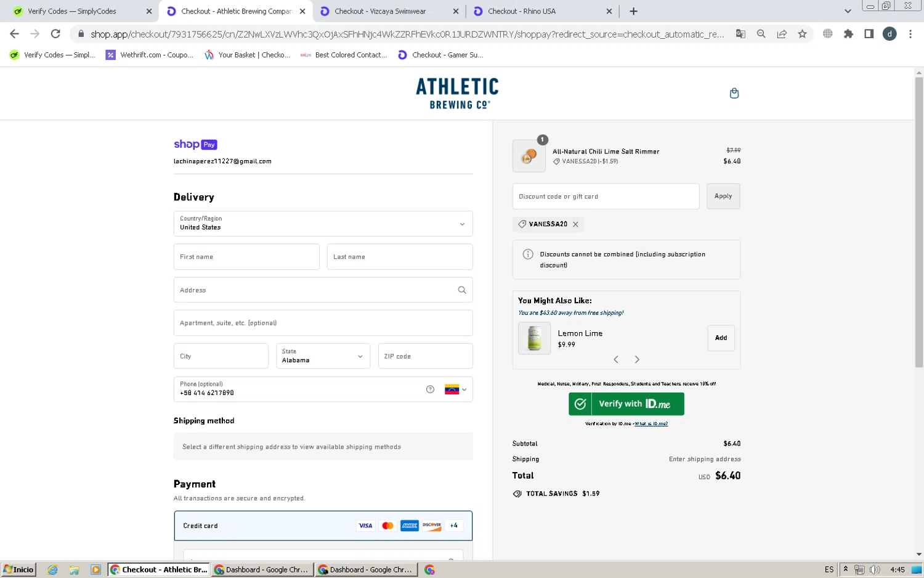Open the 'What is ID.me?' link
Viewport: 924px width, 578px height.
pyautogui.click(x=651, y=424)
